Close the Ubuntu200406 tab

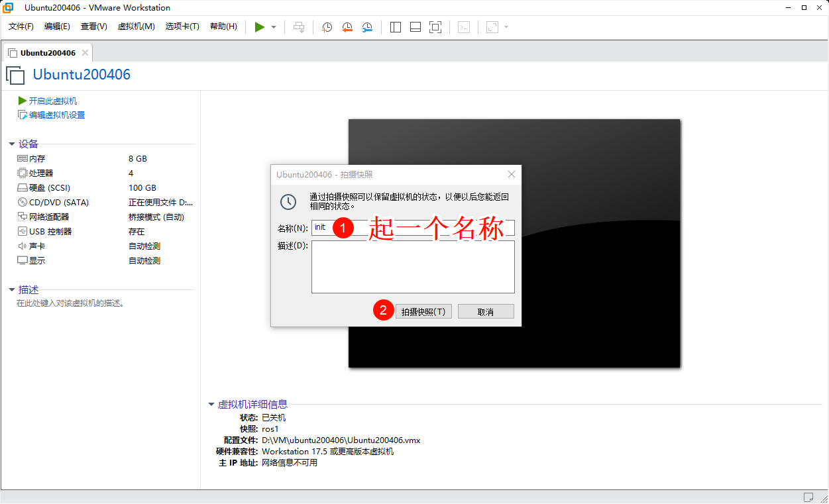85,52
